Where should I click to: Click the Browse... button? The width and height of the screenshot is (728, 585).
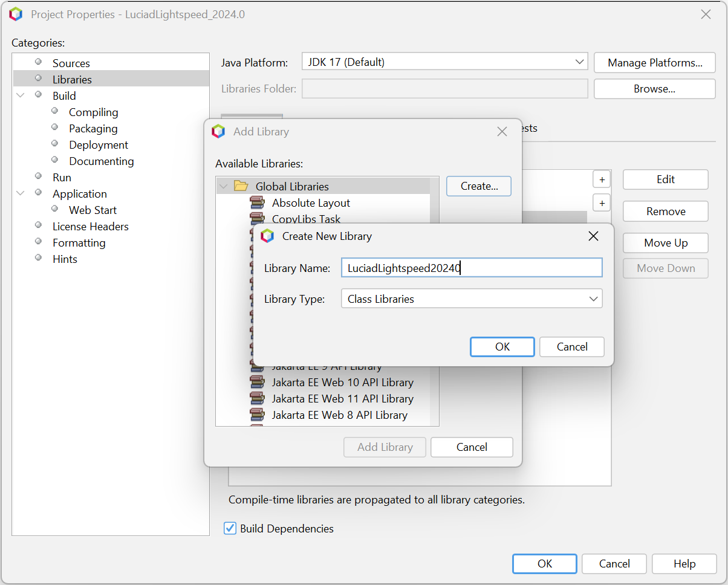(x=655, y=89)
